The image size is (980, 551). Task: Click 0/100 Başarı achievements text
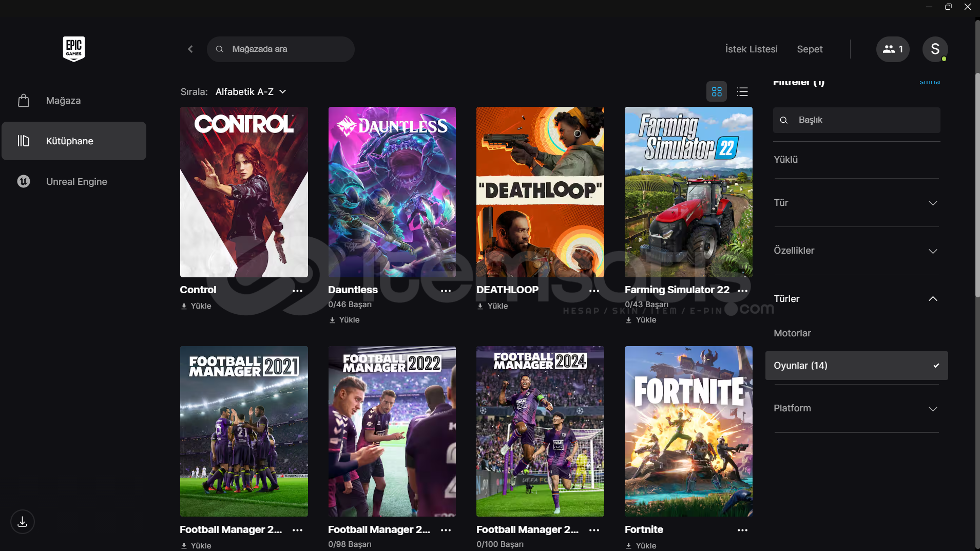point(500,544)
